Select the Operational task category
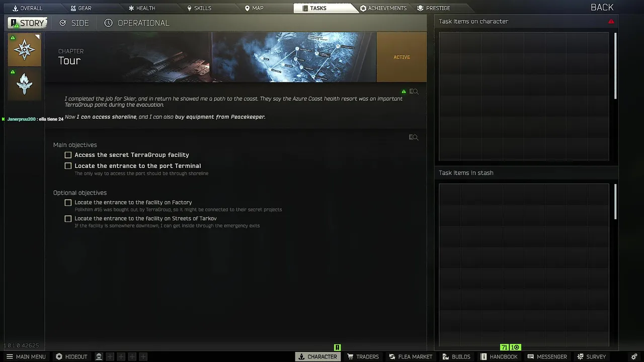 coord(137,23)
